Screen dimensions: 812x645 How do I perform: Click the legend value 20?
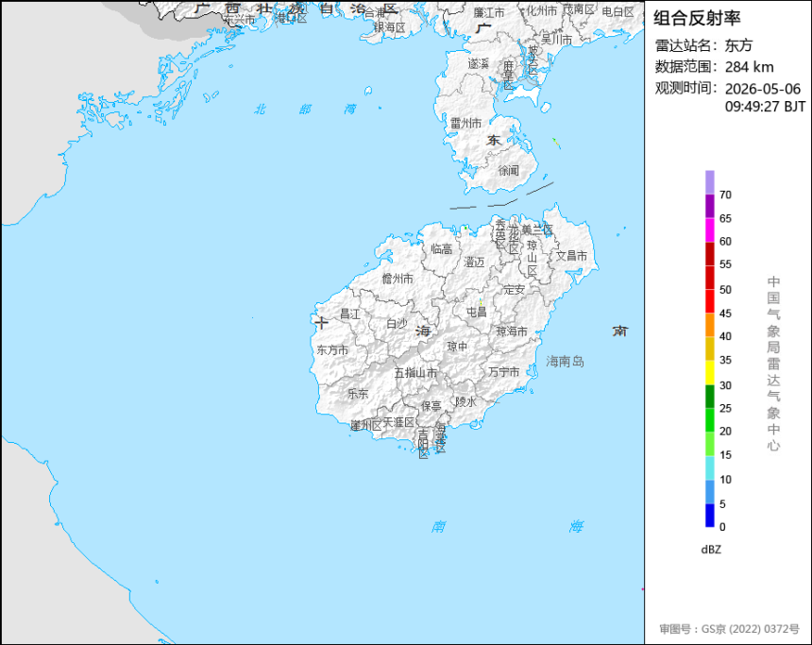coord(725,432)
